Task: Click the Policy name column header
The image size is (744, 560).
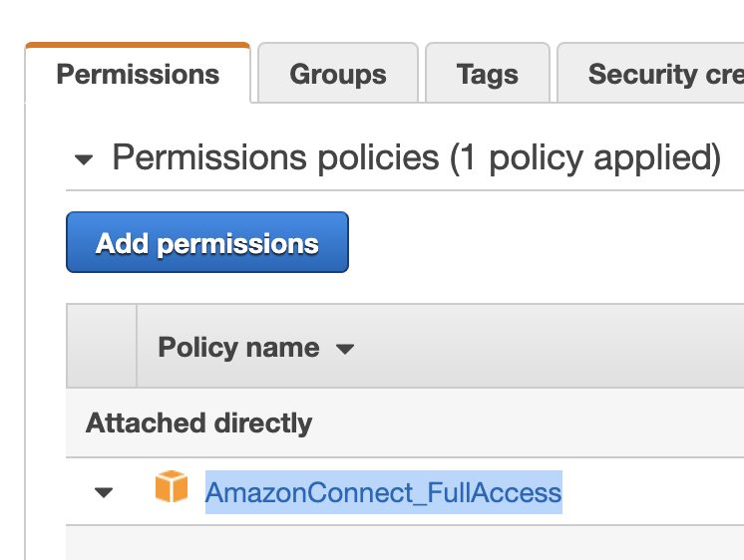Action: click(238, 347)
